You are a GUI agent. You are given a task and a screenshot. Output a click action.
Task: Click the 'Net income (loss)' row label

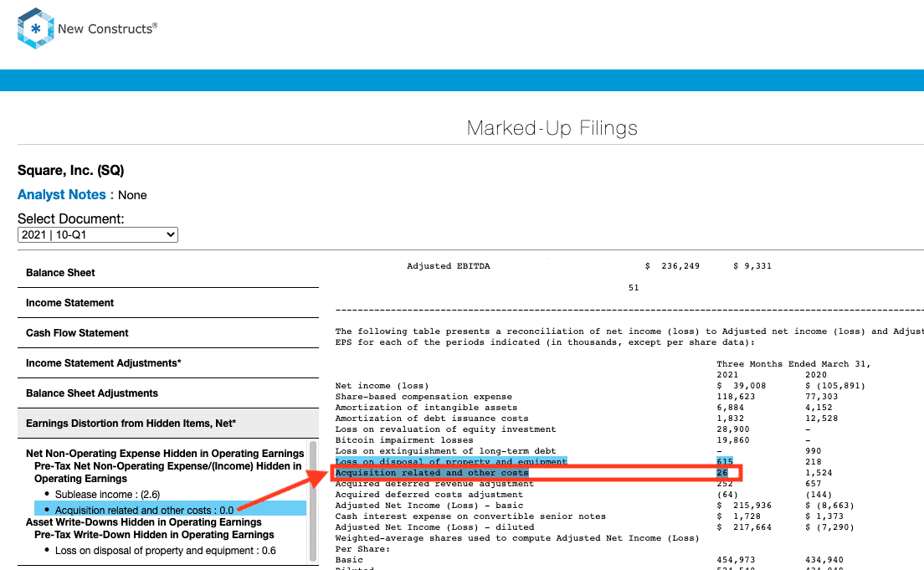click(x=382, y=386)
